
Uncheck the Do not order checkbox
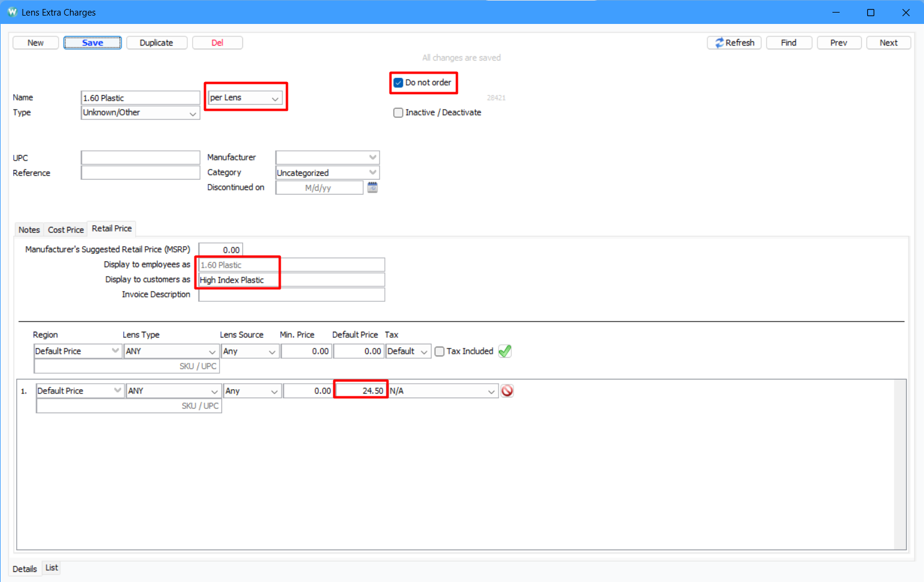click(x=399, y=83)
